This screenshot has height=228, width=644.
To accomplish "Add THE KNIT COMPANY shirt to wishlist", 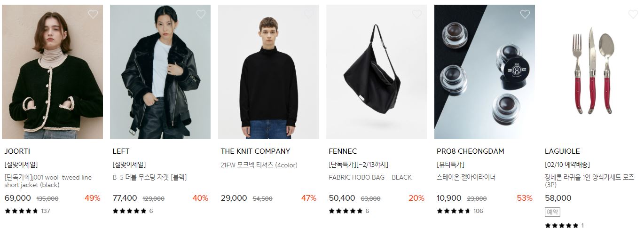I will 309,14.
